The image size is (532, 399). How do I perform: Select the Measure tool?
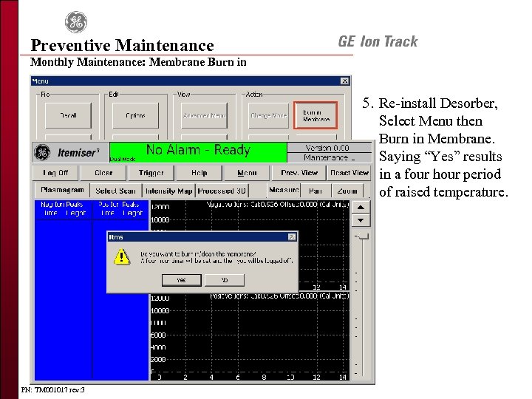[284, 191]
